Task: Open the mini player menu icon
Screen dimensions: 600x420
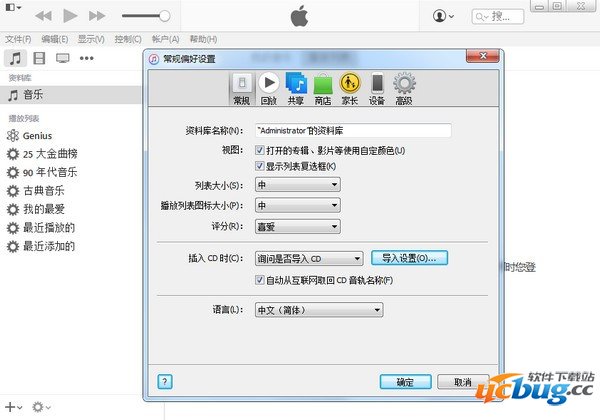Action: (x=13, y=7)
